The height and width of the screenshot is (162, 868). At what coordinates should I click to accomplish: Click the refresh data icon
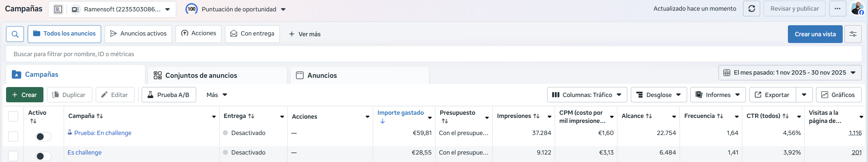pyautogui.click(x=751, y=9)
